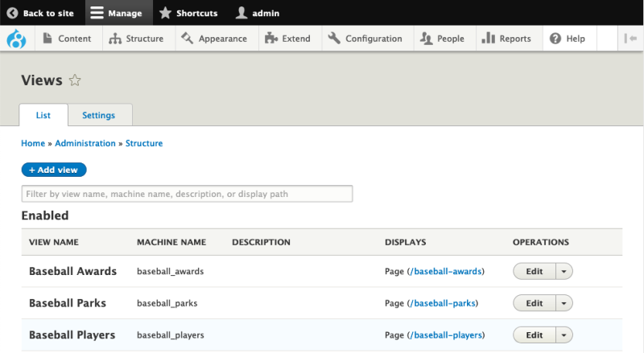Viewport: 644px width, 353px height.
Task: Switch to the Settings tab
Action: [98, 115]
